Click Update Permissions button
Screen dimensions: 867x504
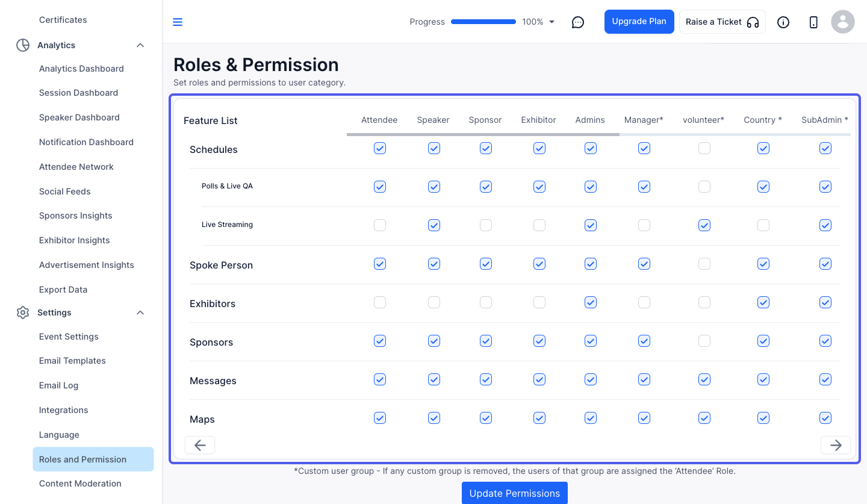(x=515, y=493)
